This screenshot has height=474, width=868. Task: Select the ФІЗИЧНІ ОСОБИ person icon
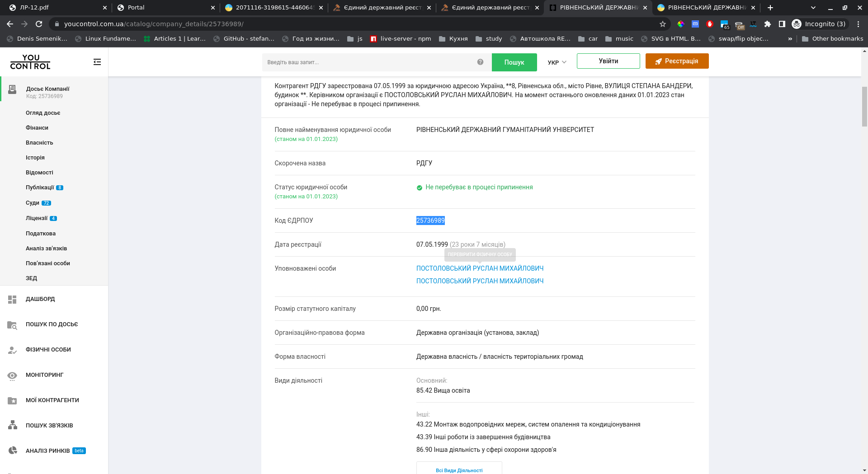12,350
